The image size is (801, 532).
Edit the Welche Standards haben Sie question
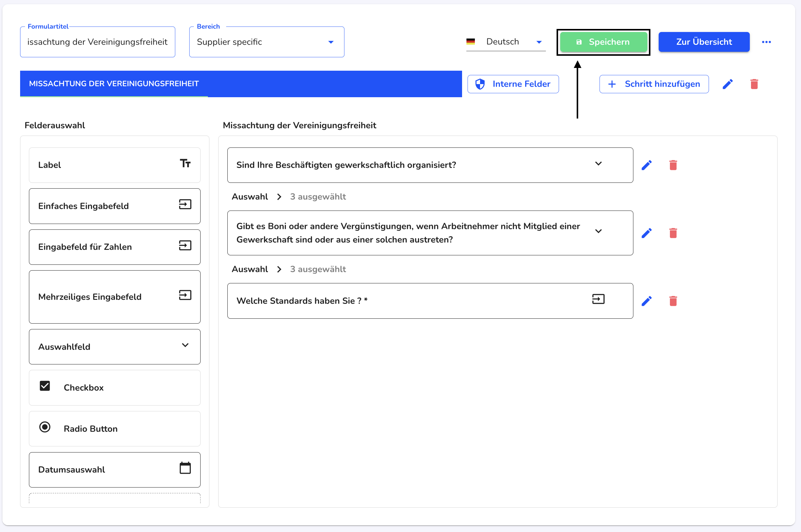tap(646, 301)
